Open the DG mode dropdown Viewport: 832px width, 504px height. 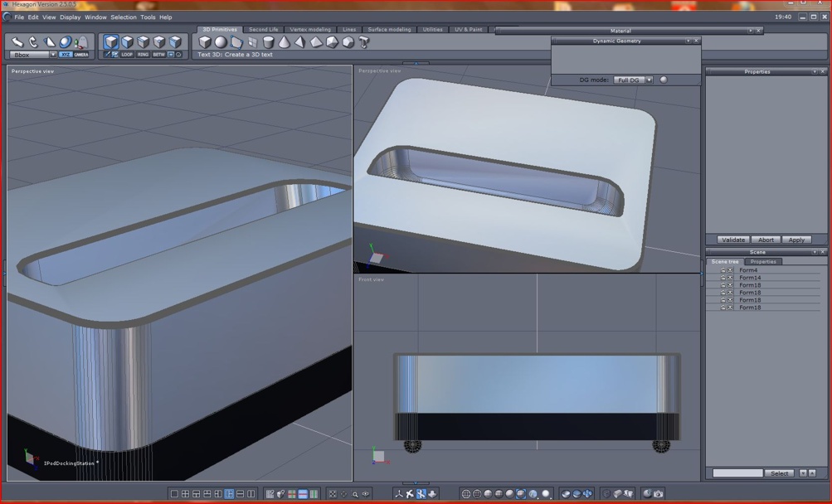(649, 80)
